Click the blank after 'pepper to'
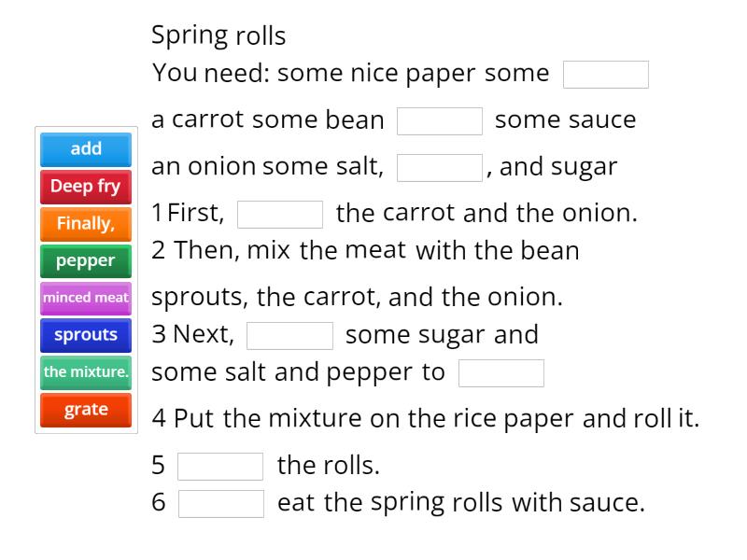Viewport: 747px width, 560px height. click(x=500, y=372)
